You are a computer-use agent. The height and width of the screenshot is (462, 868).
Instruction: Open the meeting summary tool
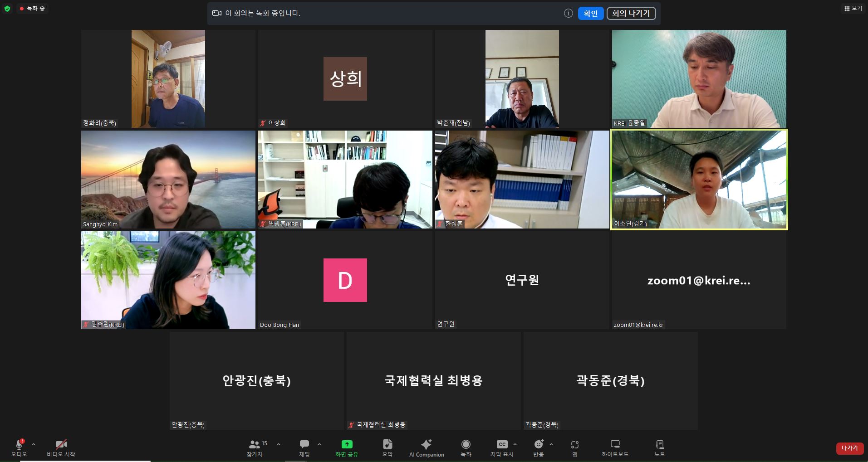point(387,445)
